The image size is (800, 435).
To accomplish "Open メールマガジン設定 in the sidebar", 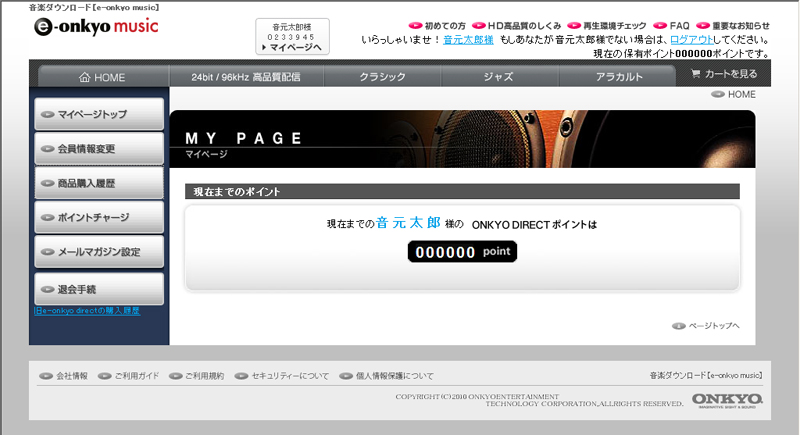I will (99, 251).
